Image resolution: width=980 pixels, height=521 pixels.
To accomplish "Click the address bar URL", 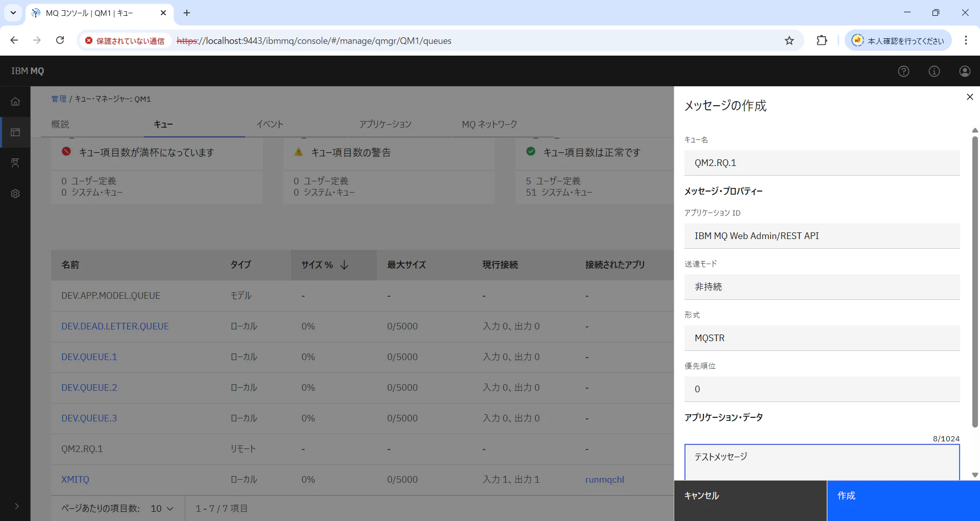I will (x=314, y=41).
